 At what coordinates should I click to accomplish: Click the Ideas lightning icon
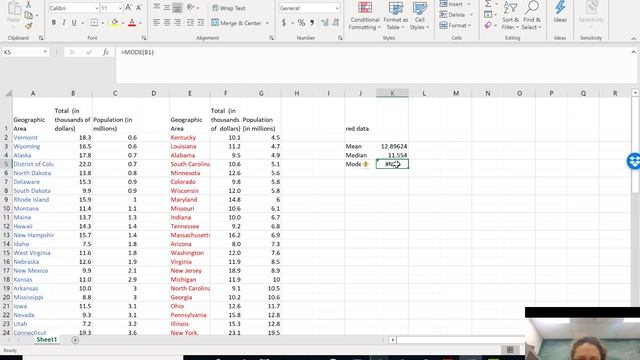560,12
